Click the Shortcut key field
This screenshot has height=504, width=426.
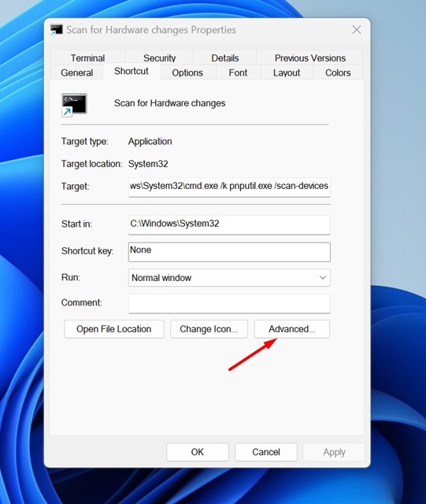point(229,252)
